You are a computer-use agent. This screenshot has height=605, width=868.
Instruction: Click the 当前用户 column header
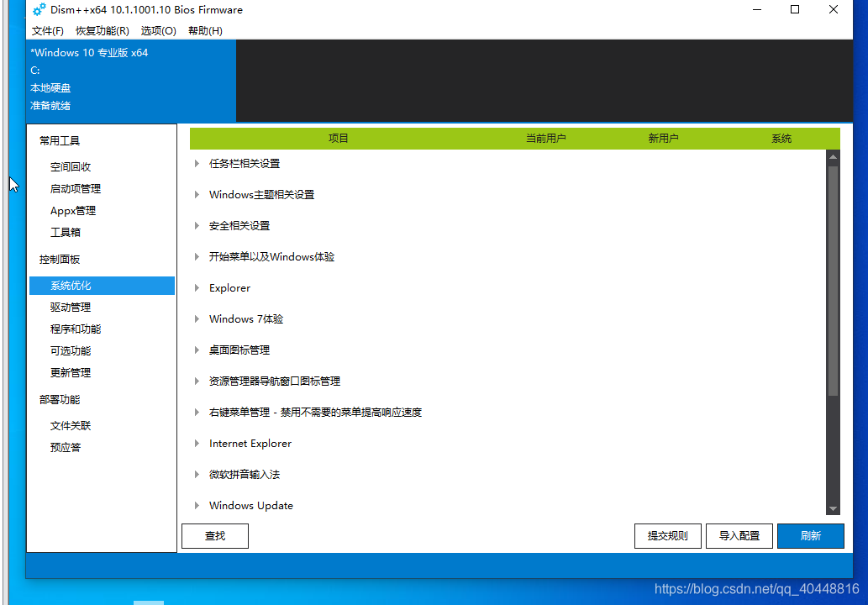click(546, 139)
